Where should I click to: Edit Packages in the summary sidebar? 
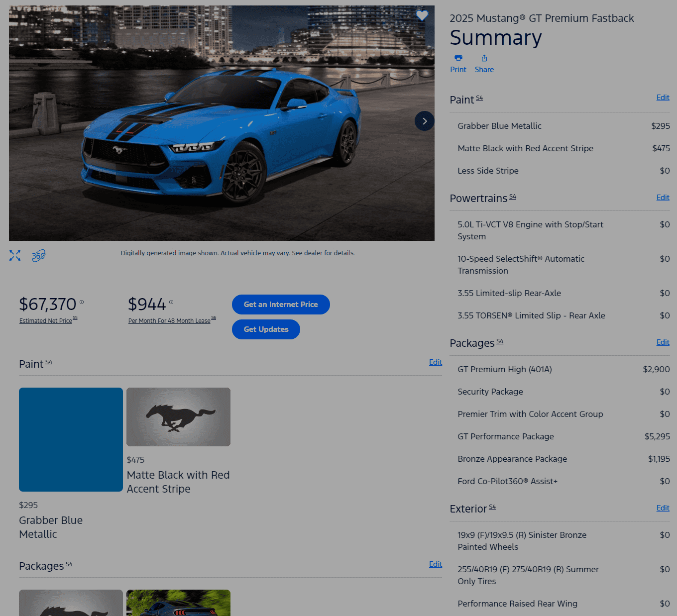pos(663,342)
